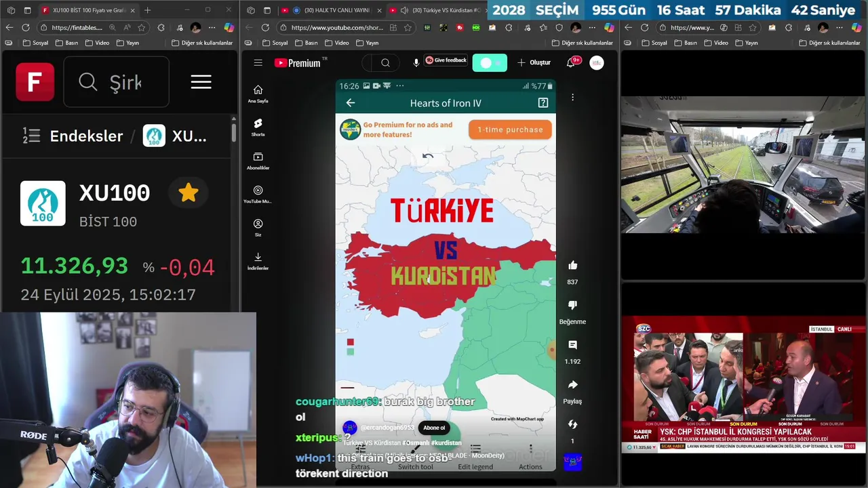Refresh the Fintables browser page

(x=25, y=27)
